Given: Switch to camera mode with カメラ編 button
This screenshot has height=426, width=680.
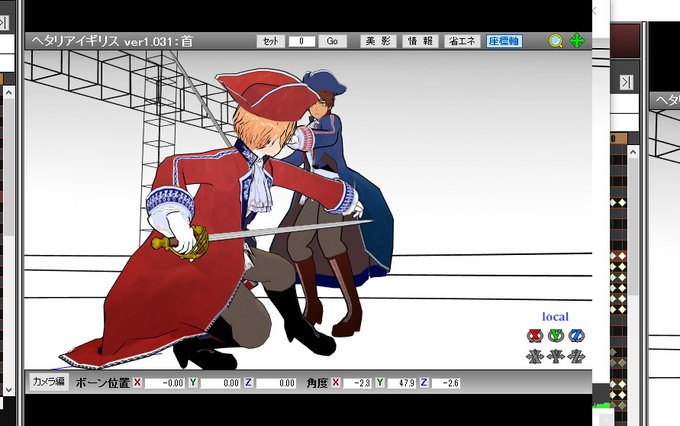Looking at the screenshot, I should pyautogui.click(x=49, y=382).
